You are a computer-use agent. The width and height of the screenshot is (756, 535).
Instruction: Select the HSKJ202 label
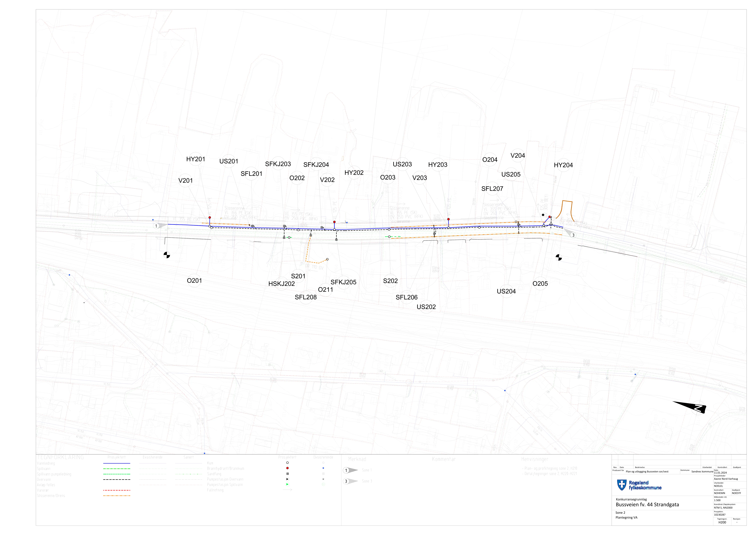(281, 284)
